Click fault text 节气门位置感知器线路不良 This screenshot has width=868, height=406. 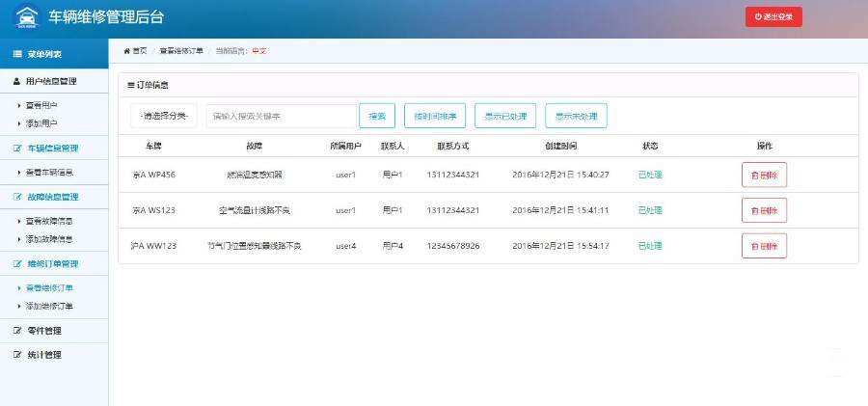coord(254,246)
